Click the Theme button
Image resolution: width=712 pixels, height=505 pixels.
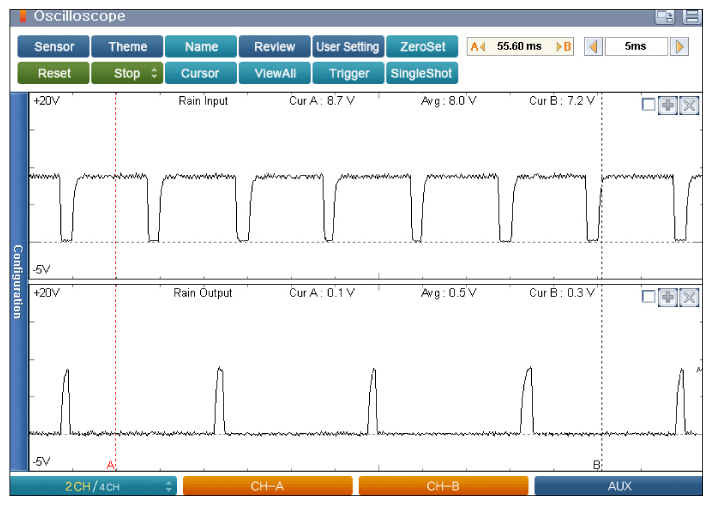click(x=127, y=47)
